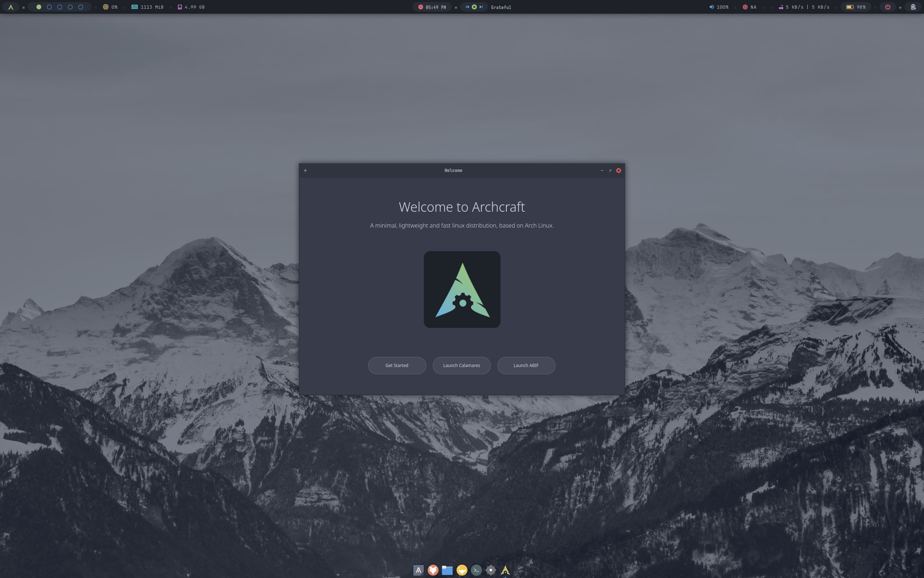Image resolution: width=924 pixels, height=578 pixels.
Task: Switch to the third workspace circle
Action: click(60, 7)
